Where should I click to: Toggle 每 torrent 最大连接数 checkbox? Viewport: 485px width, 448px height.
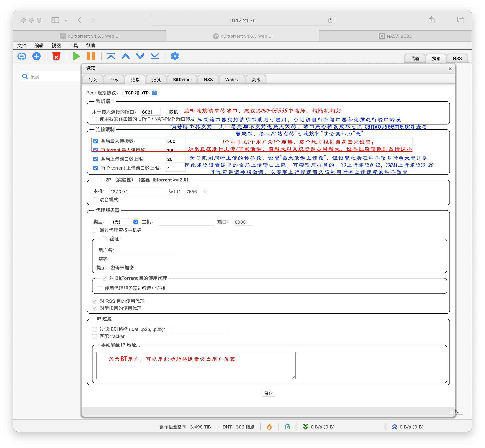point(95,150)
